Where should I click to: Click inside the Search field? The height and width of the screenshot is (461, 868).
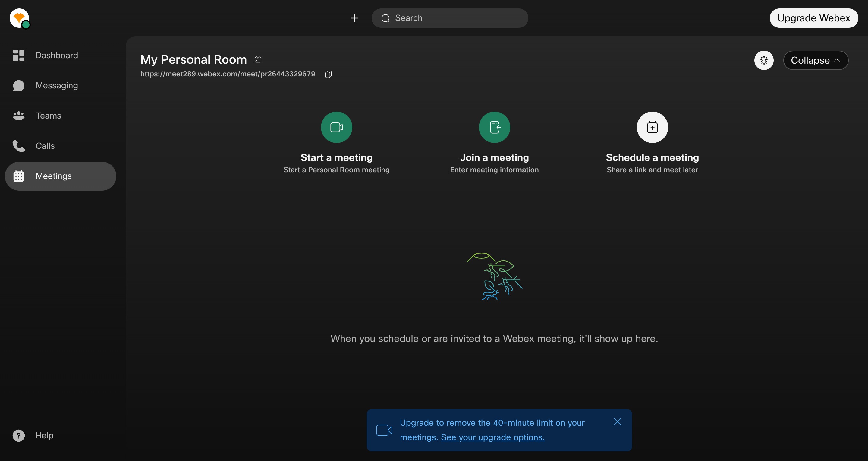(449, 18)
